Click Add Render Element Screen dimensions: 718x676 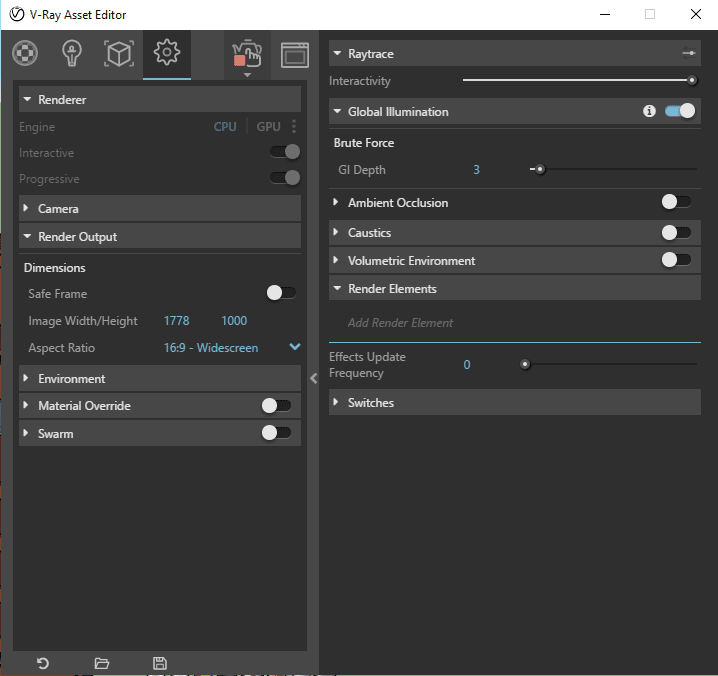[x=400, y=323]
